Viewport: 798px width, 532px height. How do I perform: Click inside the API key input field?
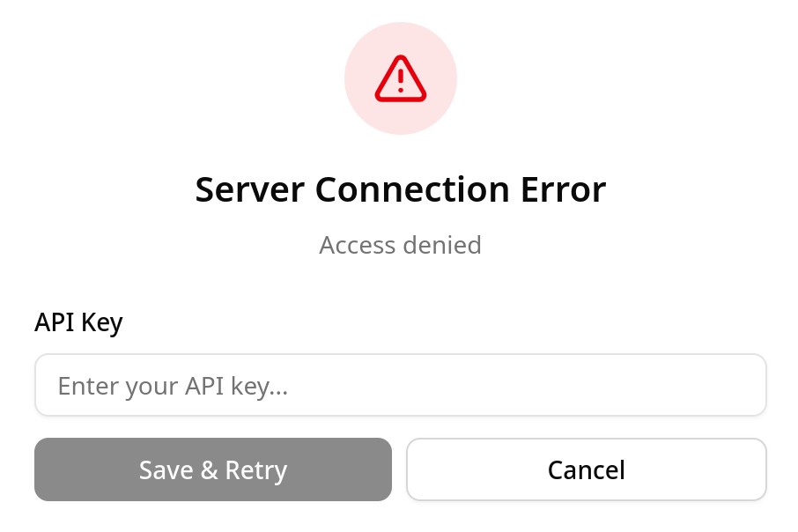pos(401,385)
